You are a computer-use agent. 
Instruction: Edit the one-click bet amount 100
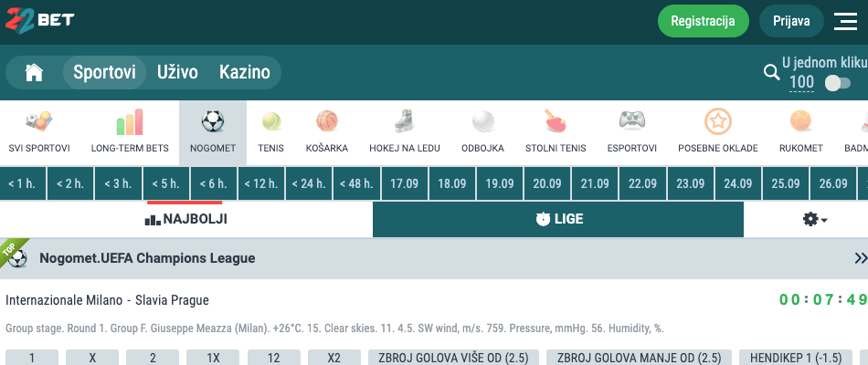point(801,83)
